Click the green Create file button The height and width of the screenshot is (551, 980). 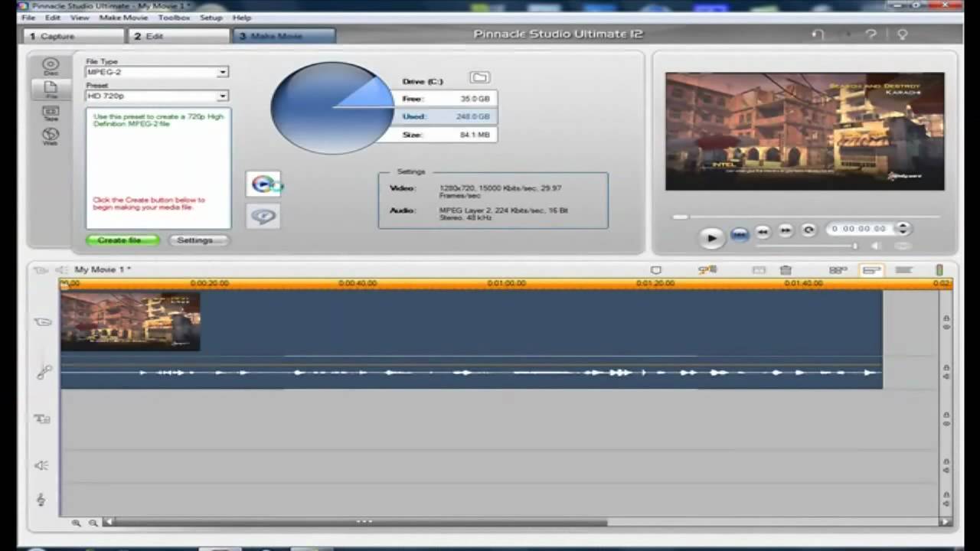click(122, 240)
